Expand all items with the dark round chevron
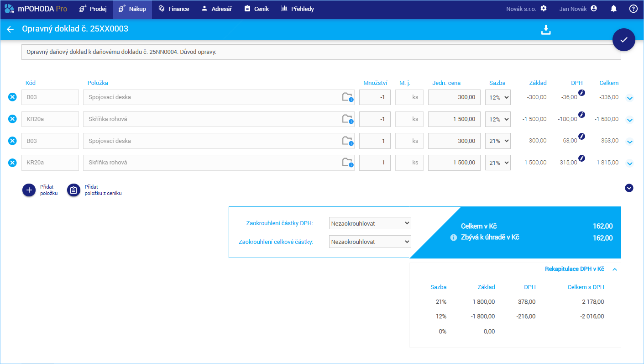The height and width of the screenshot is (364, 644). click(629, 188)
